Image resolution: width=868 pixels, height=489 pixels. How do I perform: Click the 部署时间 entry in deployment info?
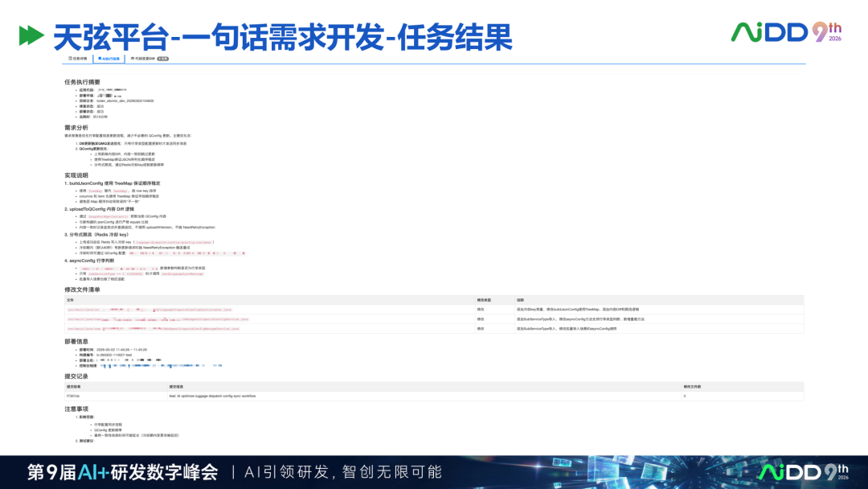click(x=113, y=350)
